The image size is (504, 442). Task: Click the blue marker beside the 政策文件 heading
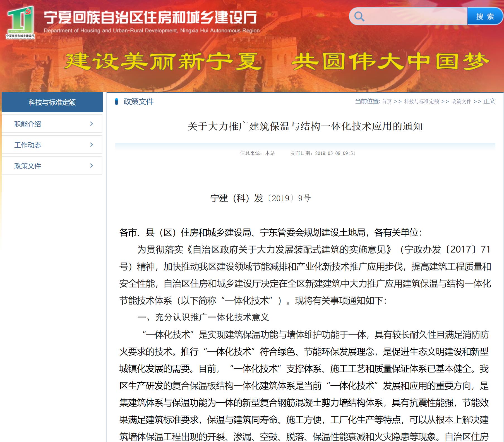click(x=117, y=102)
